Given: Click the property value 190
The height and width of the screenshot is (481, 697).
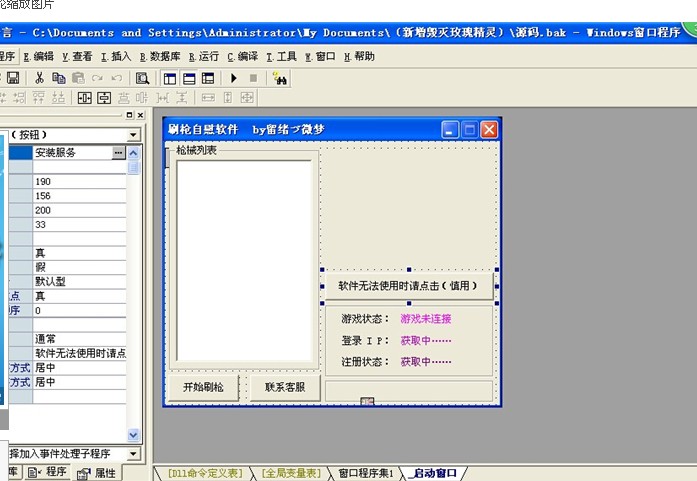Looking at the screenshot, I should pyautogui.click(x=80, y=181).
